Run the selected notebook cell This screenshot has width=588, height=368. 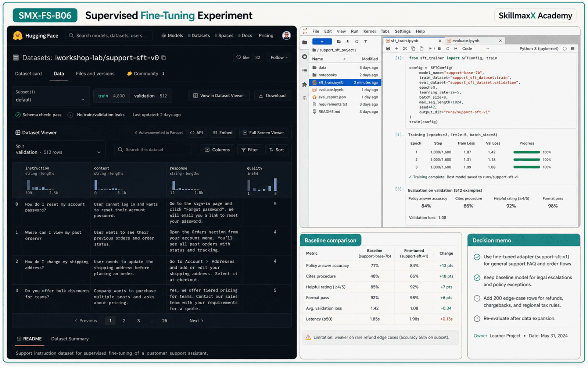click(x=430, y=49)
